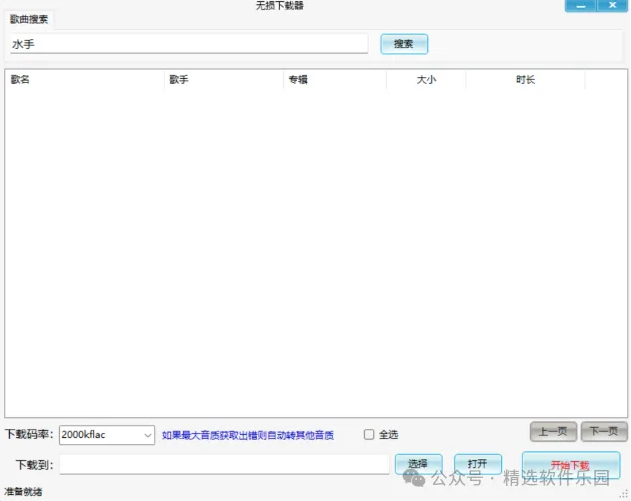Click the 时长 column header
The height and width of the screenshot is (501, 631).
pos(525,80)
